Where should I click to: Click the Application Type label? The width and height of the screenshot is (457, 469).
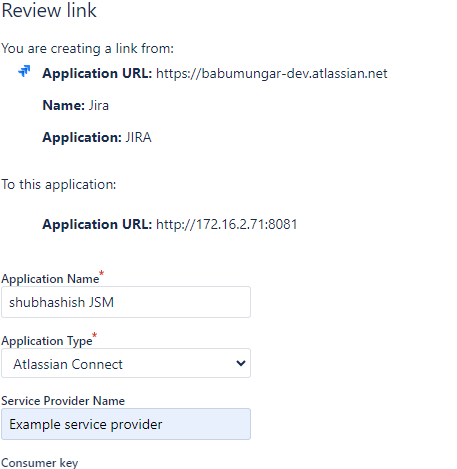[47, 341]
